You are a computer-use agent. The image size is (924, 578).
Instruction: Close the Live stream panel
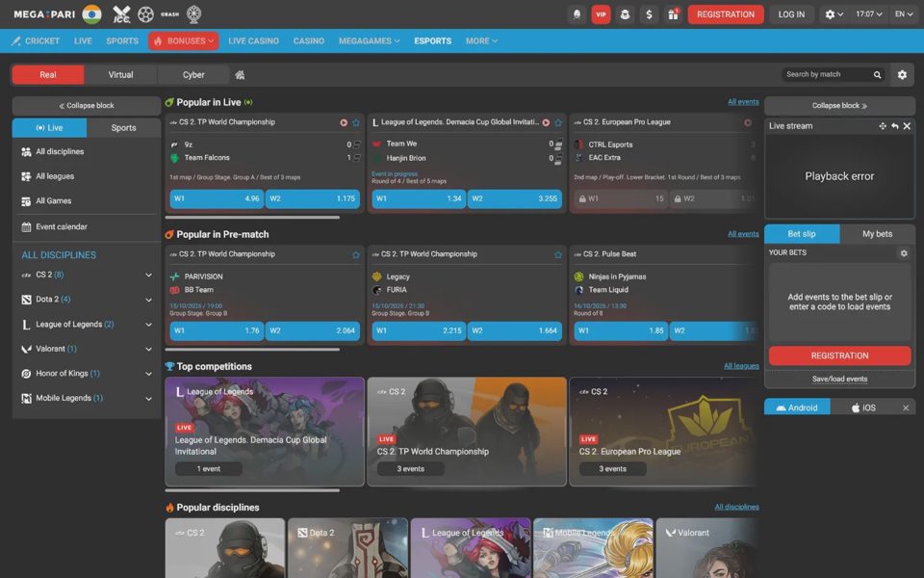point(907,126)
